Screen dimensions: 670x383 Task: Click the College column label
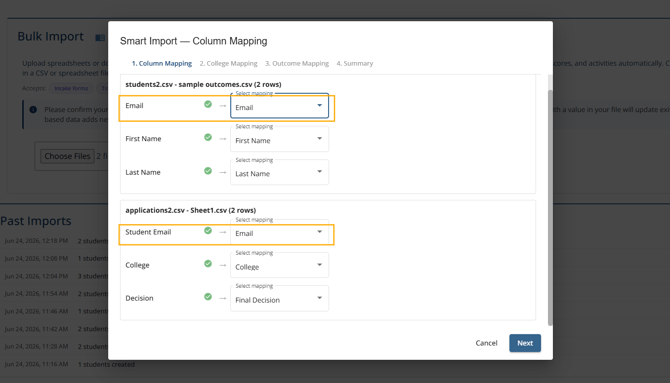tap(137, 265)
